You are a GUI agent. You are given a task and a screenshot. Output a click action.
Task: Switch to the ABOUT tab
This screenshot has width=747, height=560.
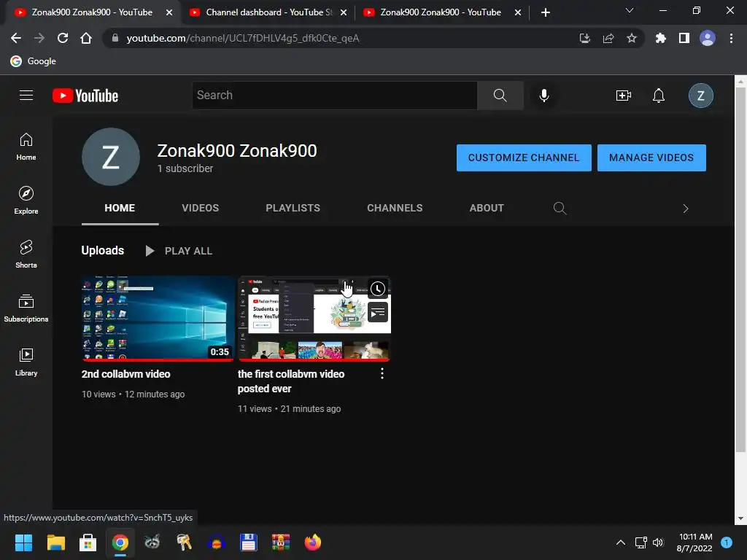click(x=487, y=208)
